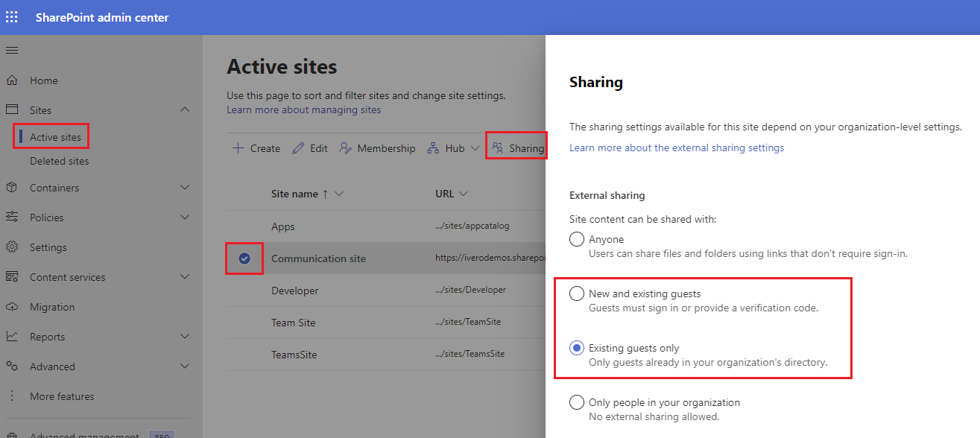Select Existing guests only radio button
The image size is (980, 438).
point(576,348)
